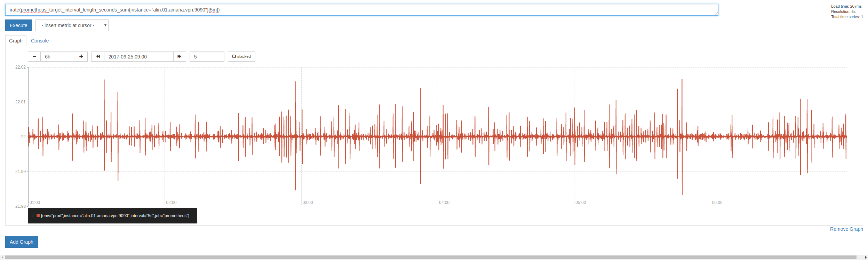Image resolution: width=868 pixels, height=260 pixels.
Task: Click the resize handle of the query box
Action: click(716, 14)
